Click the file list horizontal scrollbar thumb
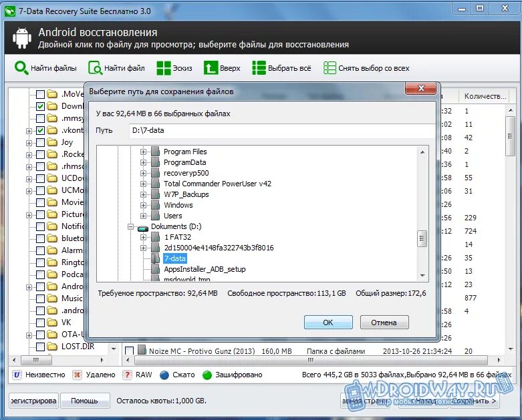This screenshot has width=522, height=420. pyautogui.click(x=311, y=360)
